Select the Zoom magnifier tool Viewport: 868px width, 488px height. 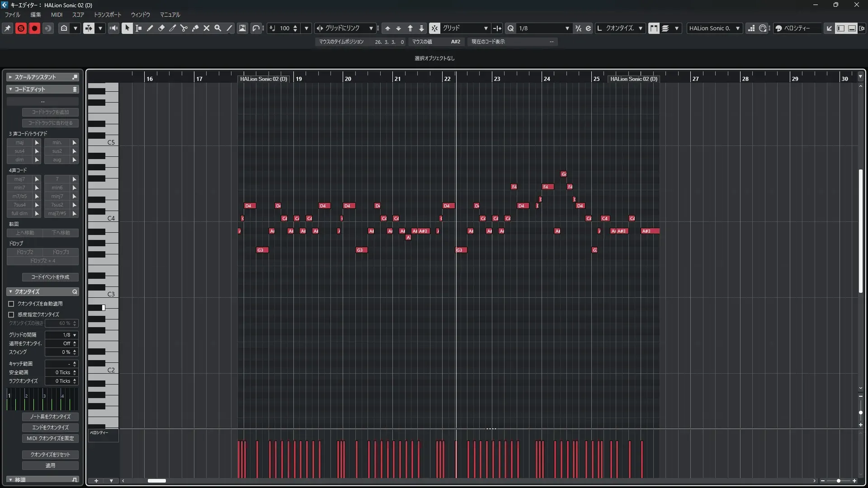[x=218, y=28]
